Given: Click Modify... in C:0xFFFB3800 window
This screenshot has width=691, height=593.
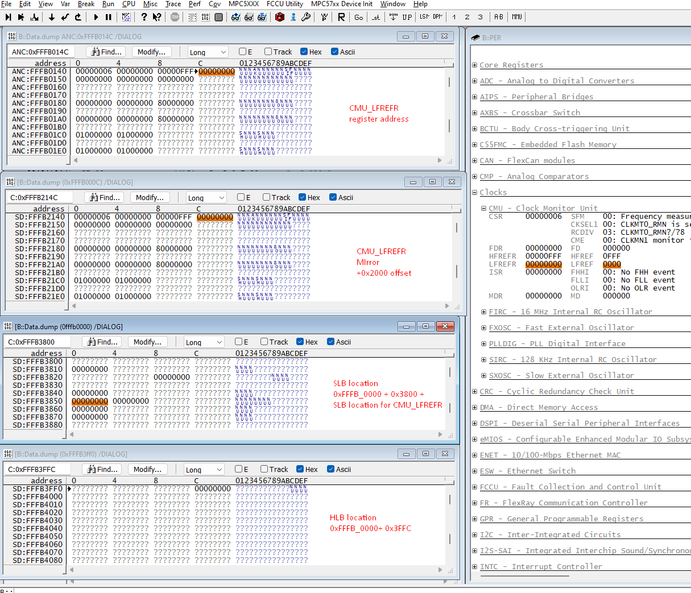Looking at the screenshot, I should [147, 341].
